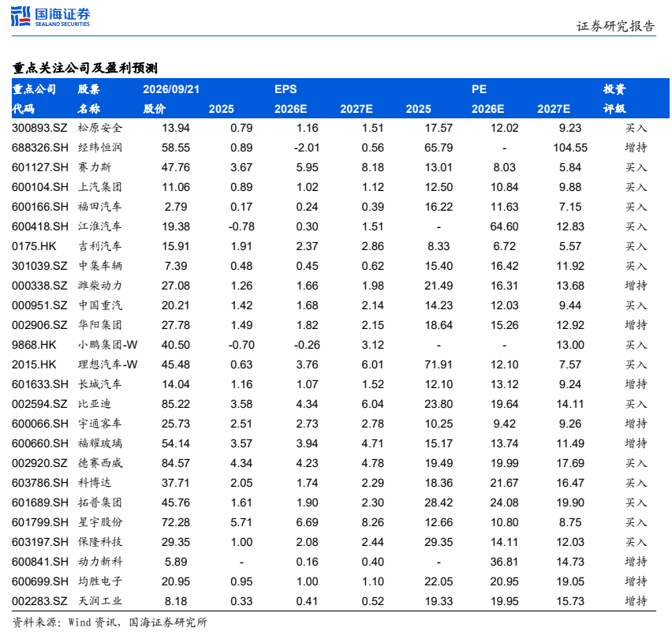The height and width of the screenshot is (639, 672).
Task: Select company name 均胜电子
Action: click(100, 581)
